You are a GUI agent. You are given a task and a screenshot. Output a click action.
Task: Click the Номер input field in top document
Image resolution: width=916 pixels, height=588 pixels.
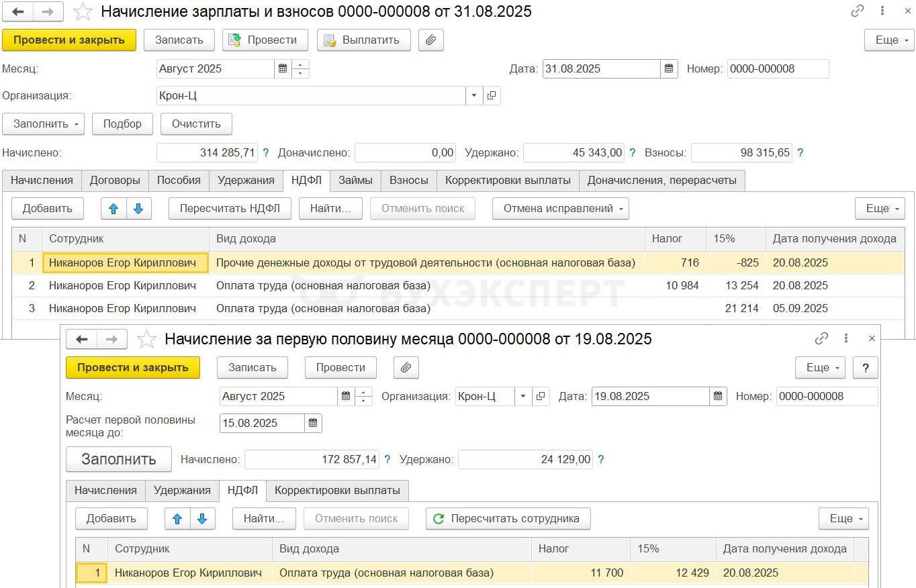778,68
